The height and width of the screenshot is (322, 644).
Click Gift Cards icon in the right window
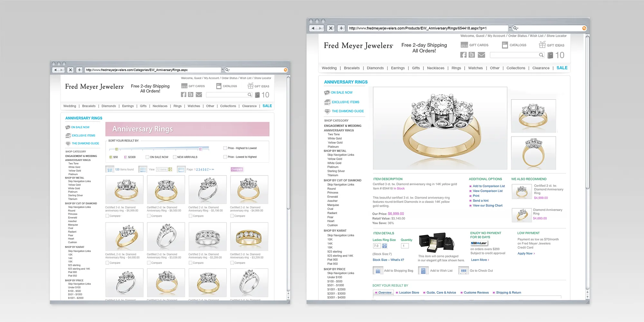(x=464, y=45)
